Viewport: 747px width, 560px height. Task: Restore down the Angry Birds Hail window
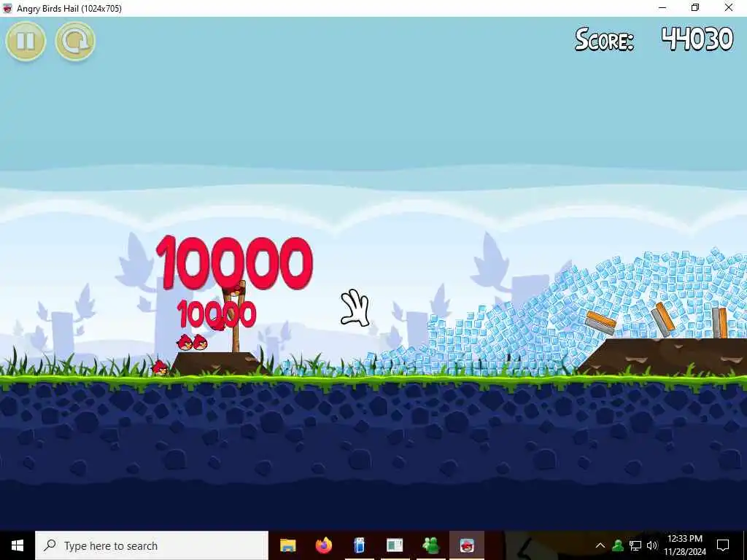[695, 7]
